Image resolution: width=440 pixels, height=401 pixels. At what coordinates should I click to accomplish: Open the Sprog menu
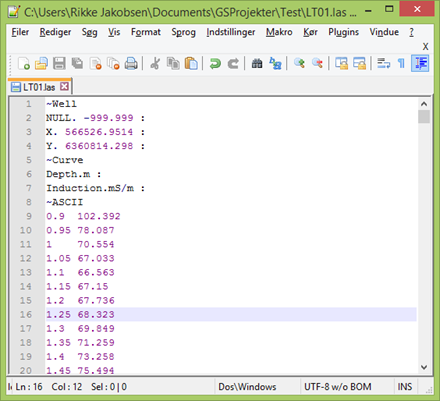click(x=183, y=32)
